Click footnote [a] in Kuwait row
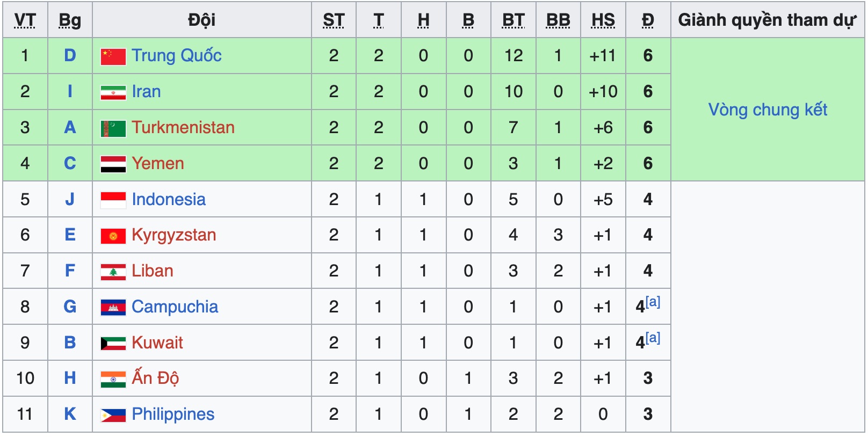Screen dimensions: 868x437 653,338
